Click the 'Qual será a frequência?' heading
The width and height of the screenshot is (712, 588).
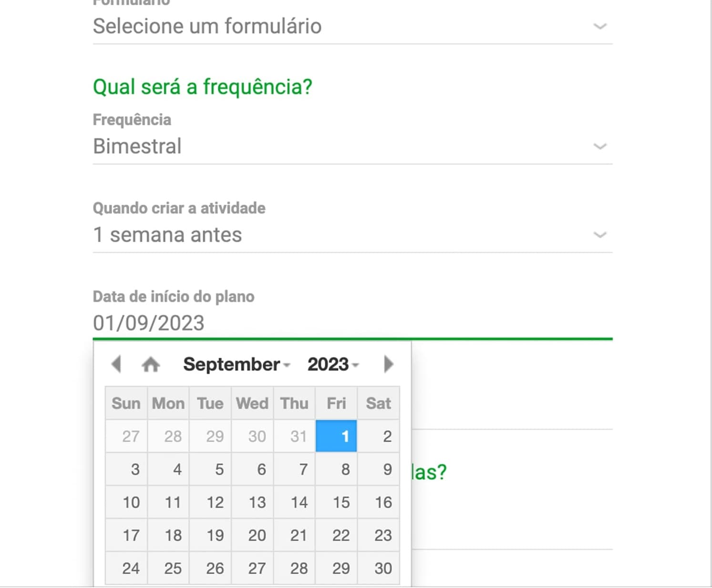click(202, 86)
